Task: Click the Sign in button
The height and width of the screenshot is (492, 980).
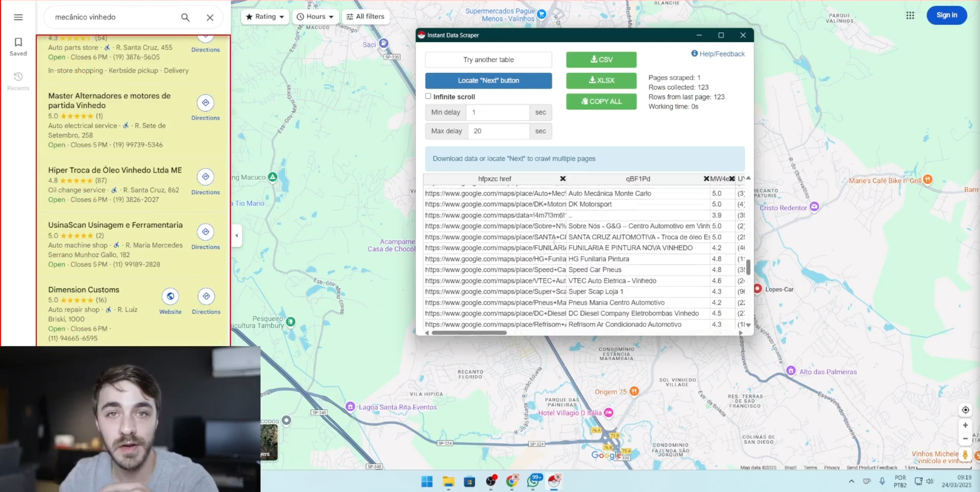Action: click(x=947, y=15)
